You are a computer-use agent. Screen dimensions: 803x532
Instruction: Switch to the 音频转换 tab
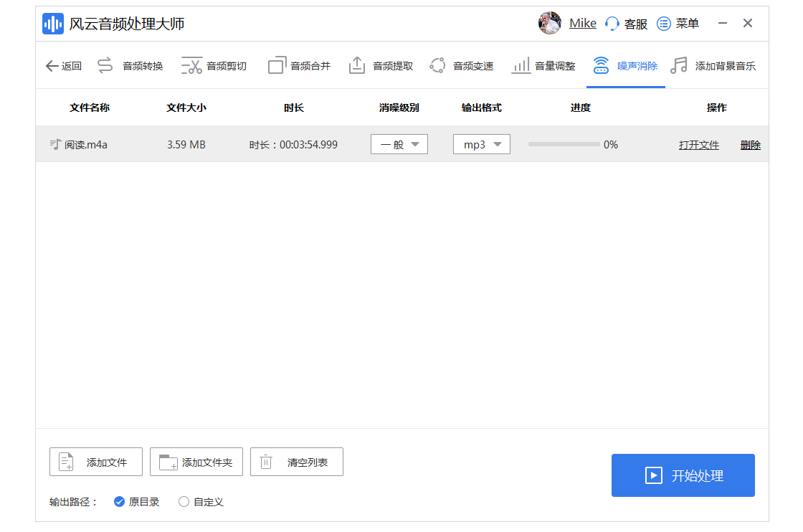point(143,66)
